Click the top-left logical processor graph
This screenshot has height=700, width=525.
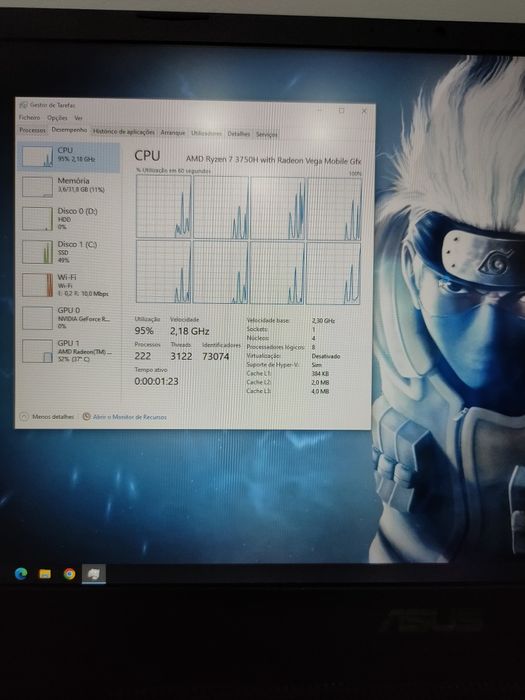tap(164, 206)
